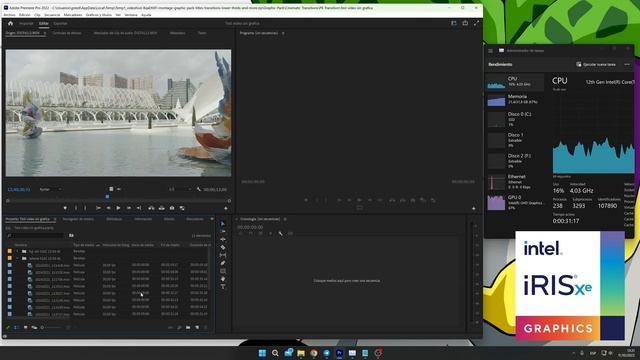640x360 pixels.
Task: Switch Project panel to list view
Action: [x=16, y=327]
